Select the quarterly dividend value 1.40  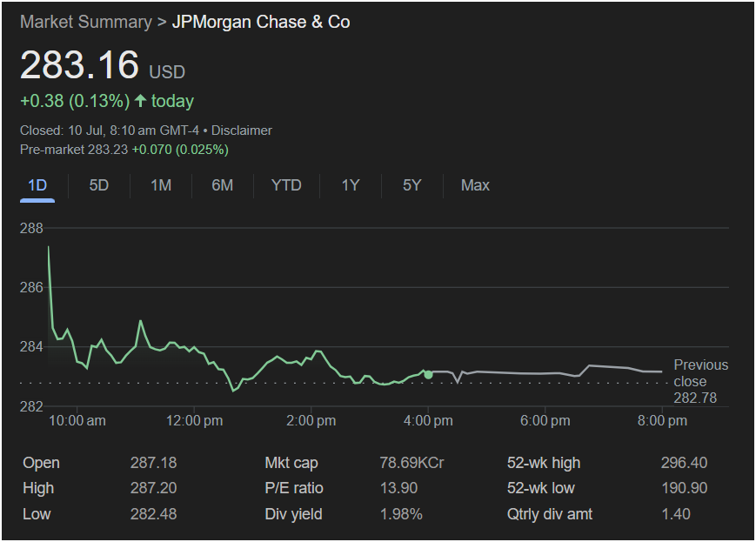tap(676, 514)
